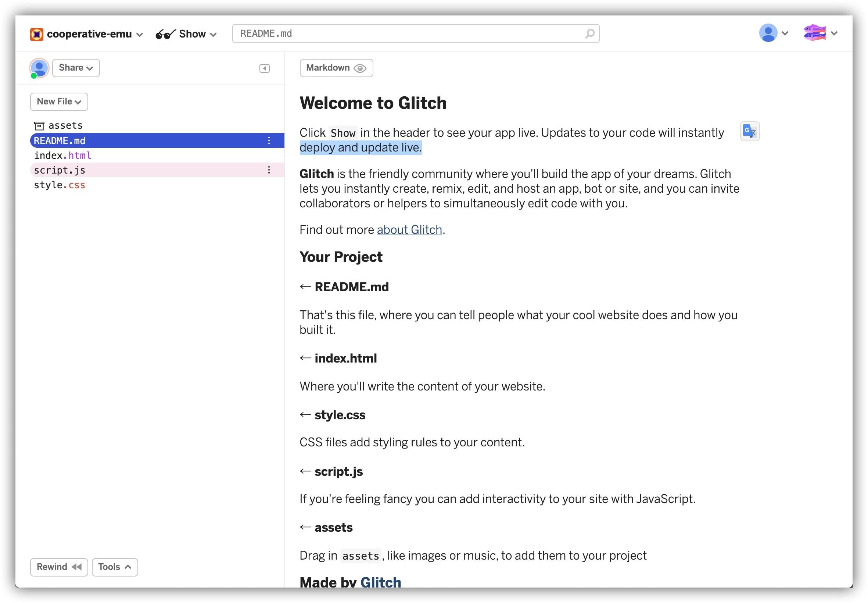Expand the Glitch fish menu chevron
The image size is (868, 603).
click(835, 33)
